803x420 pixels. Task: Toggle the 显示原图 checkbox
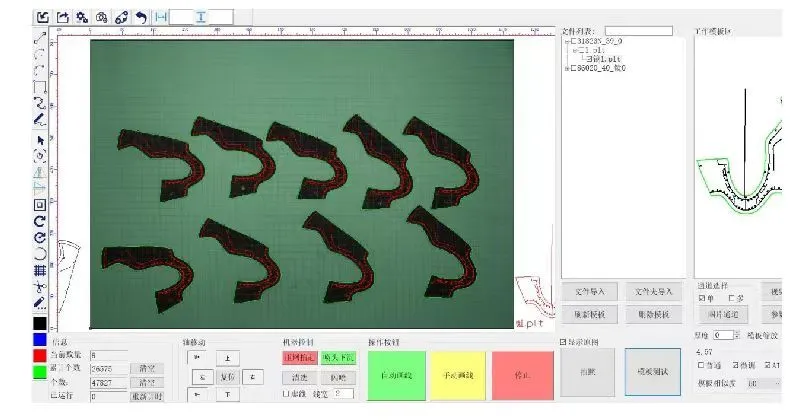point(563,342)
